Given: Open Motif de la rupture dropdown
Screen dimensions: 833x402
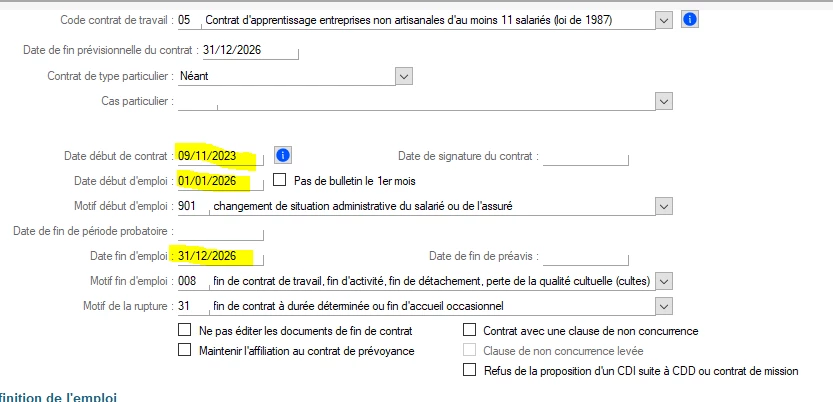Looking at the screenshot, I should 664,306.
